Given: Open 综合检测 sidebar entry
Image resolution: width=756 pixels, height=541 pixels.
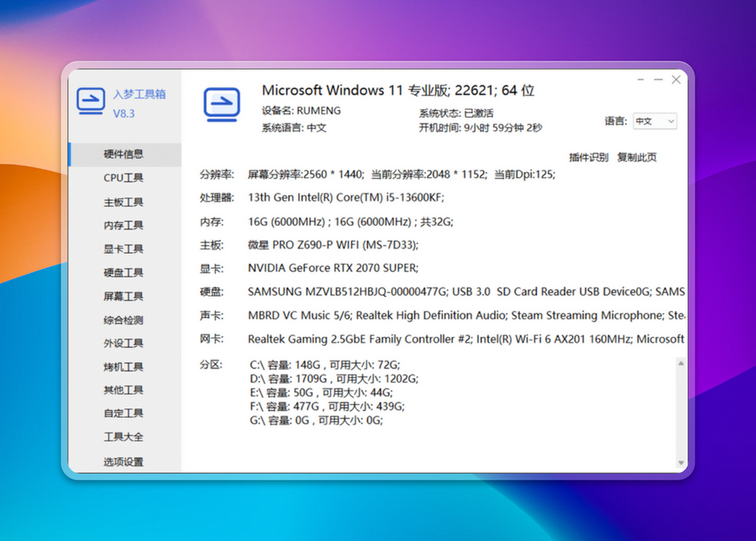Looking at the screenshot, I should (125, 320).
